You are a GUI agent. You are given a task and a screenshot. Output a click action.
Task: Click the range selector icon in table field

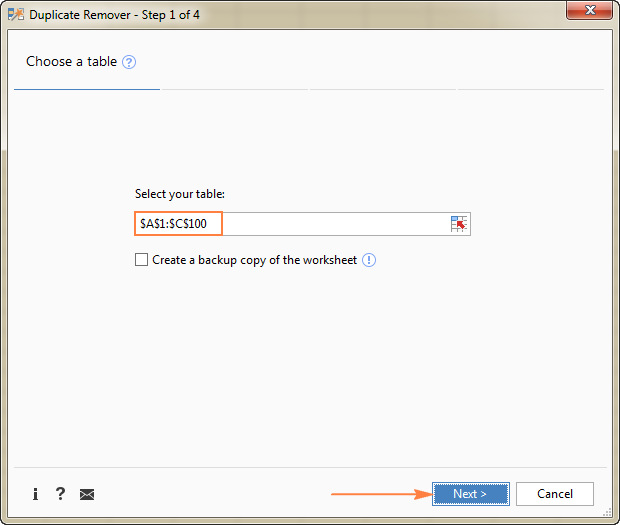459,224
